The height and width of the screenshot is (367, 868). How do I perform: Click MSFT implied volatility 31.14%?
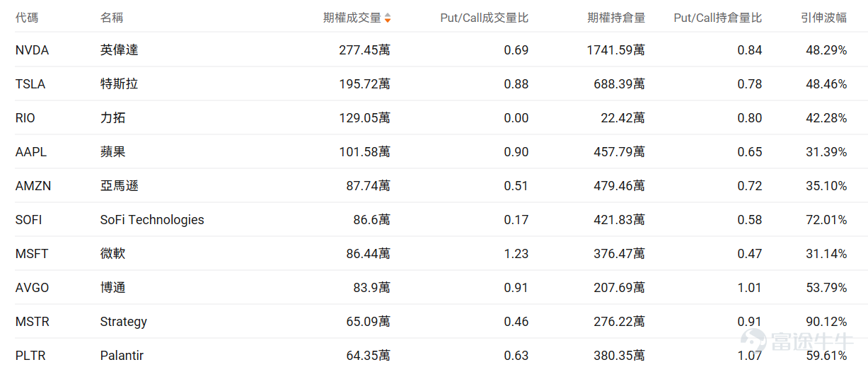click(x=826, y=254)
